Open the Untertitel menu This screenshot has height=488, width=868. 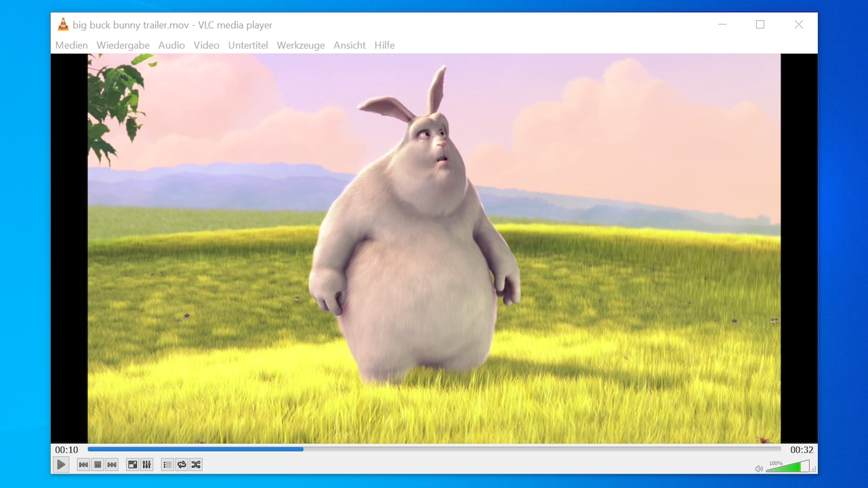248,45
